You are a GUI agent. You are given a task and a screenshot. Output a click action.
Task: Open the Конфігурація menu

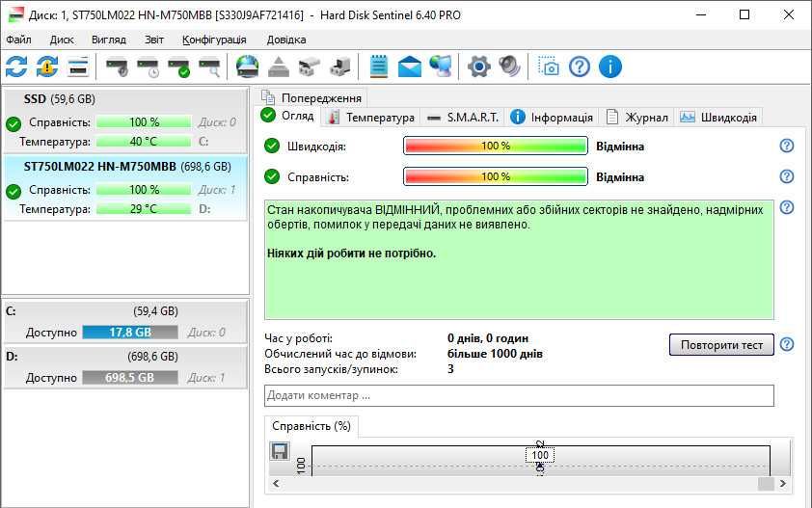(214, 40)
